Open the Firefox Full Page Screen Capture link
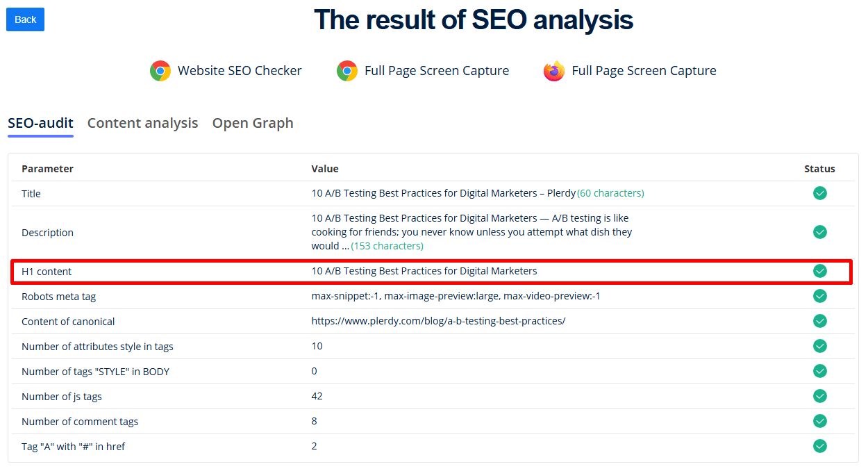This screenshot has width=868, height=471. (644, 71)
